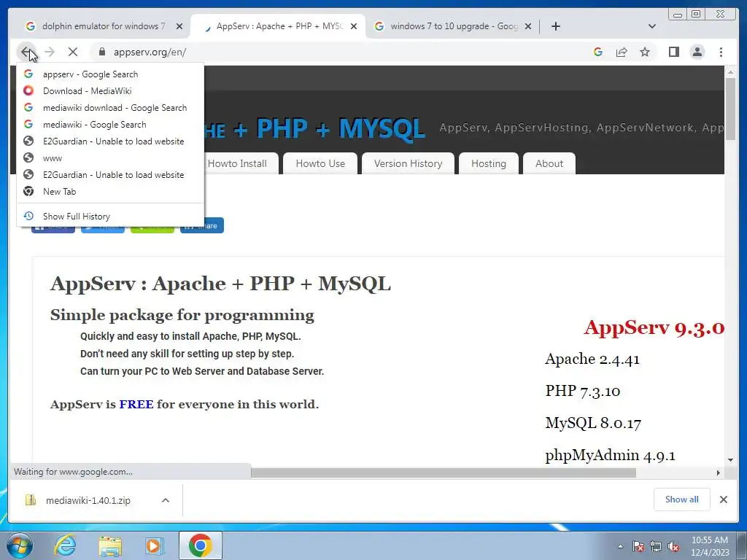Close the dolphin emulator tab
Image resolution: width=747 pixels, height=560 pixels.
coord(179,26)
